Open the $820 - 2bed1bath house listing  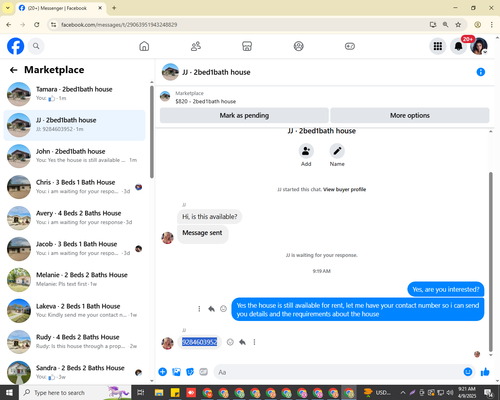[206, 101]
